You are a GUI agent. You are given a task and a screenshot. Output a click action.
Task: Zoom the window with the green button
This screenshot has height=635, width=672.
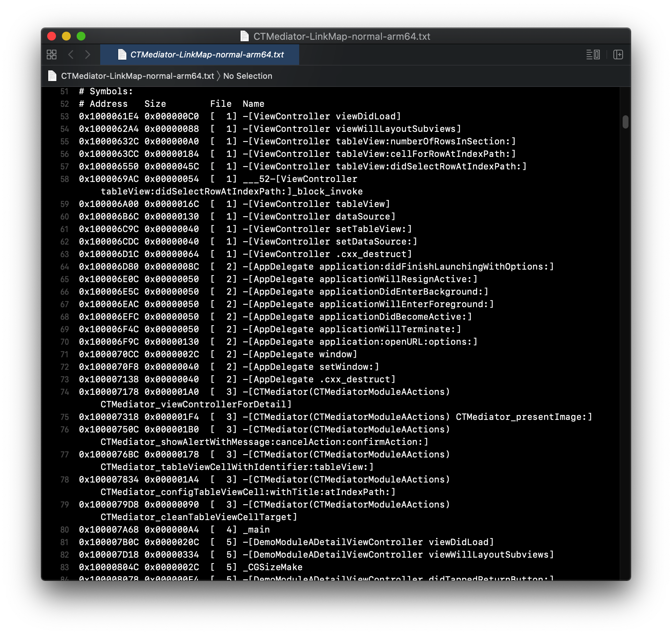[81, 36]
